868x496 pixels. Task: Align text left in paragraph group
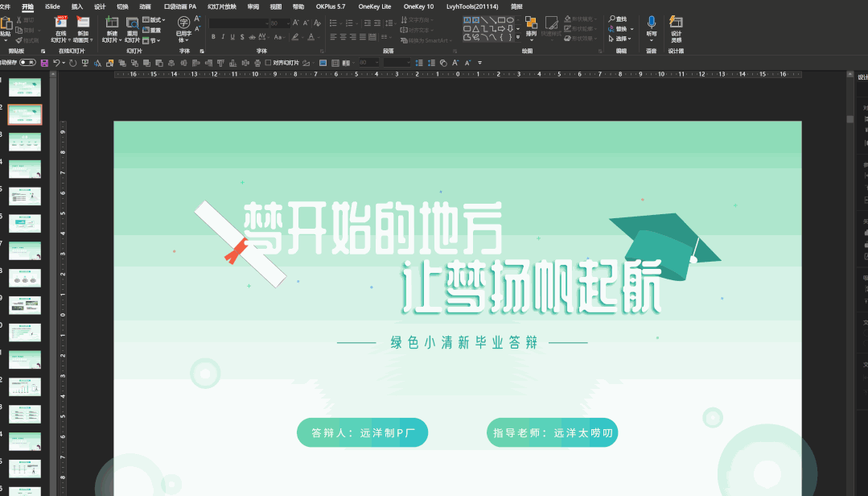(x=333, y=37)
